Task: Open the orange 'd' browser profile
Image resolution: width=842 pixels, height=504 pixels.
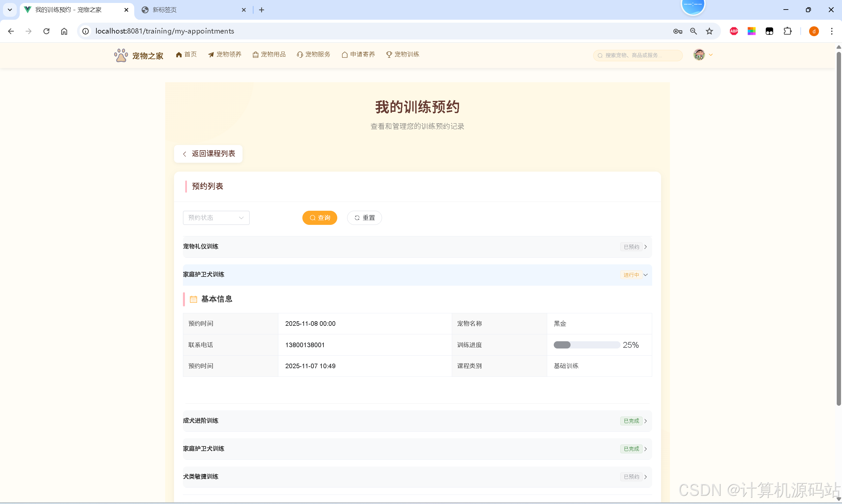Action: 814,31
